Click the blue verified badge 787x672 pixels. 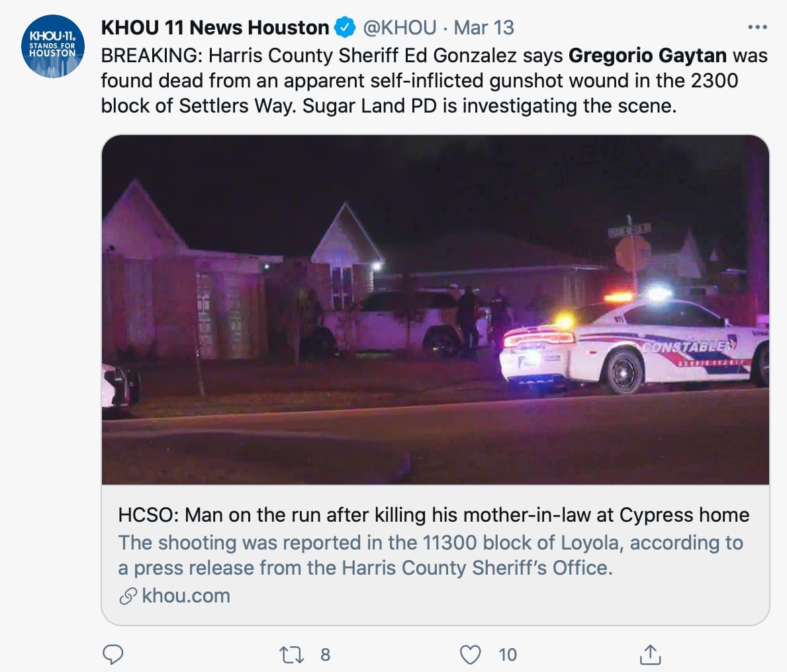click(345, 28)
